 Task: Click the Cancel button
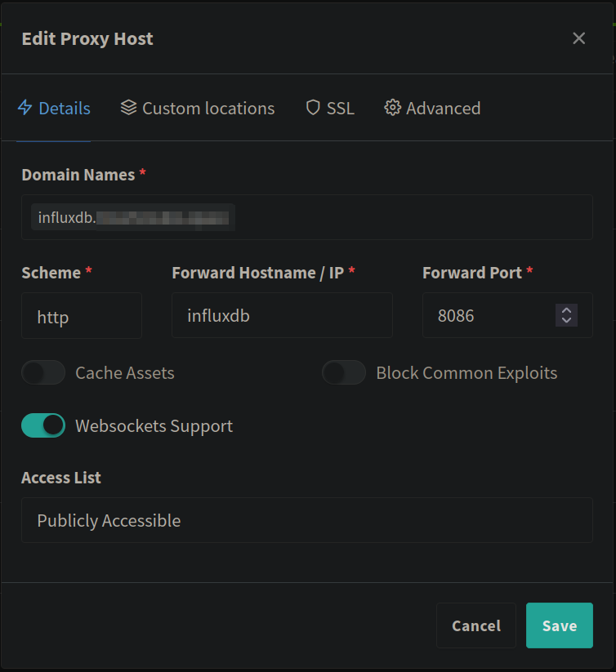point(475,625)
